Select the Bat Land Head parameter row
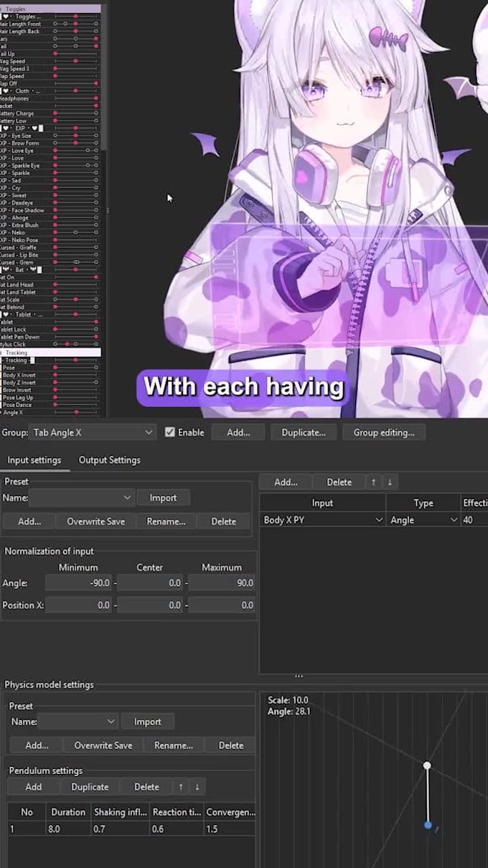This screenshot has width=488, height=868. click(50, 285)
